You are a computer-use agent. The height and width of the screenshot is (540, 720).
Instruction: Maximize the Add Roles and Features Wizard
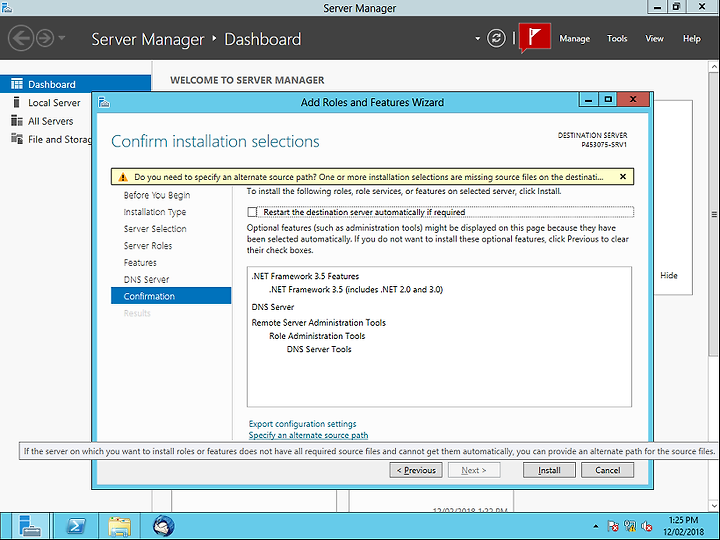[608, 99]
